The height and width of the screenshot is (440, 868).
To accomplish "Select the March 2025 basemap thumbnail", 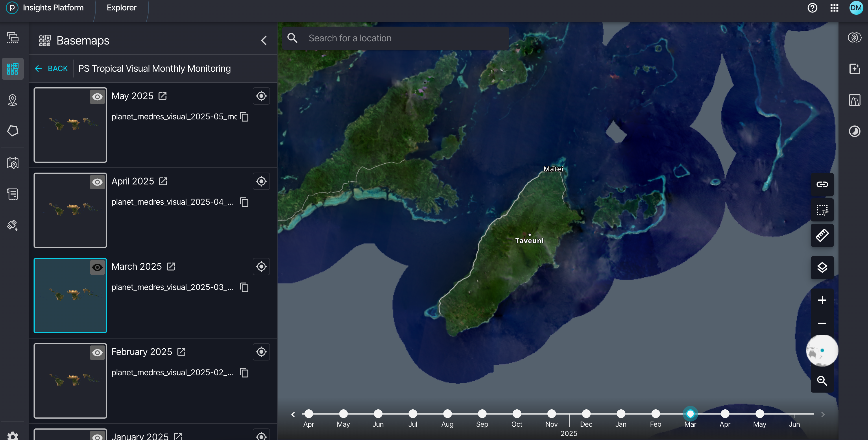I will [x=70, y=295].
